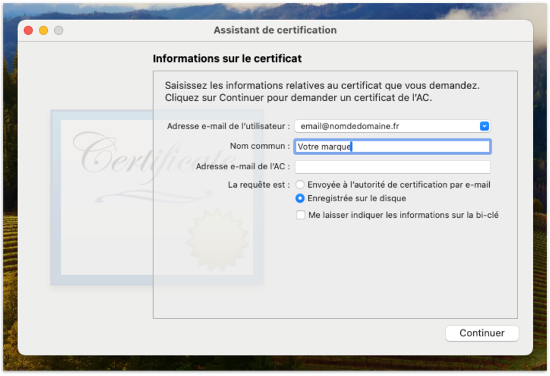Click the 'Assistant de certification' window title

pyautogui.click(x=275, y=30)
